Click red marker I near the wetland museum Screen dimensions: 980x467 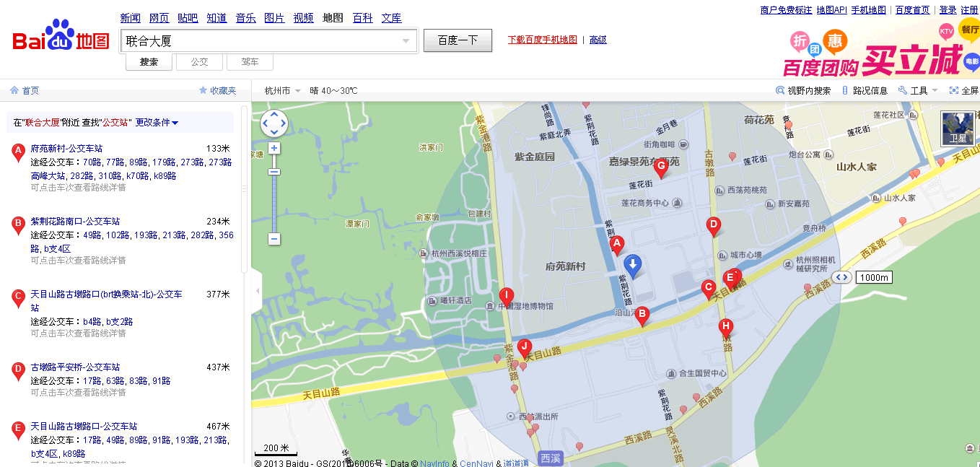[507, 296]
